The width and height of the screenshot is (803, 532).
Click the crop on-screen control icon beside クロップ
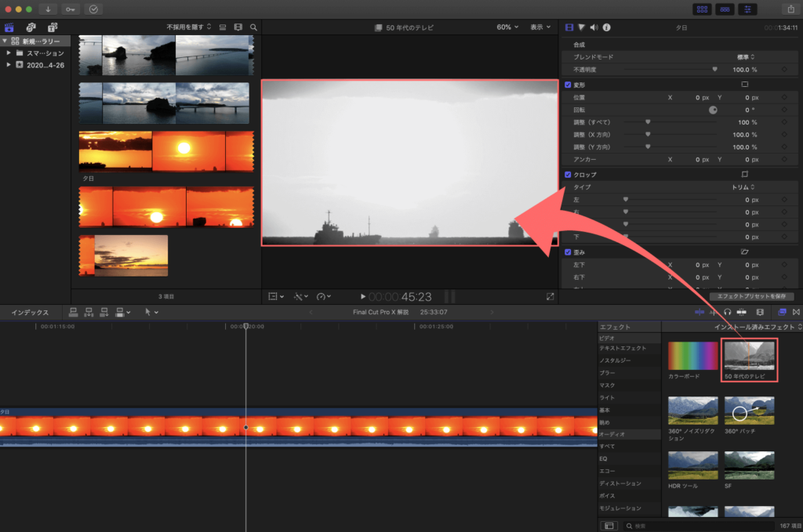(x=745, y=175)
